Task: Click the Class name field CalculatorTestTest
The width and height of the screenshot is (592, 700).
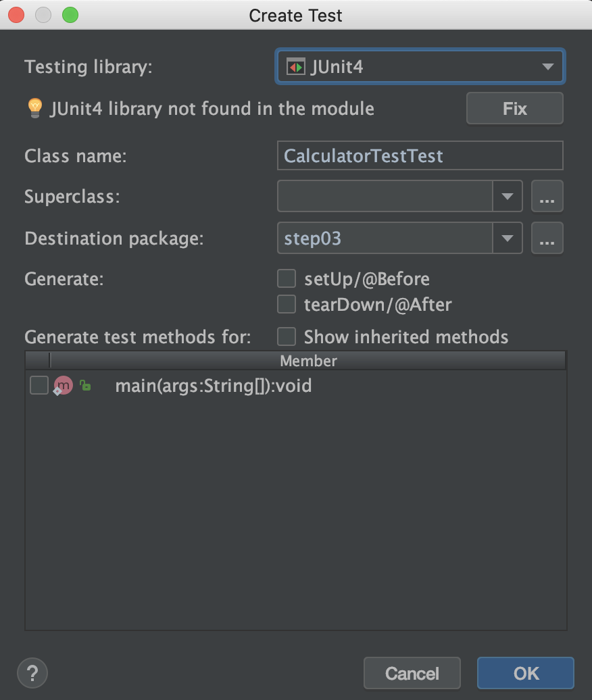Action: pos(420,156)
